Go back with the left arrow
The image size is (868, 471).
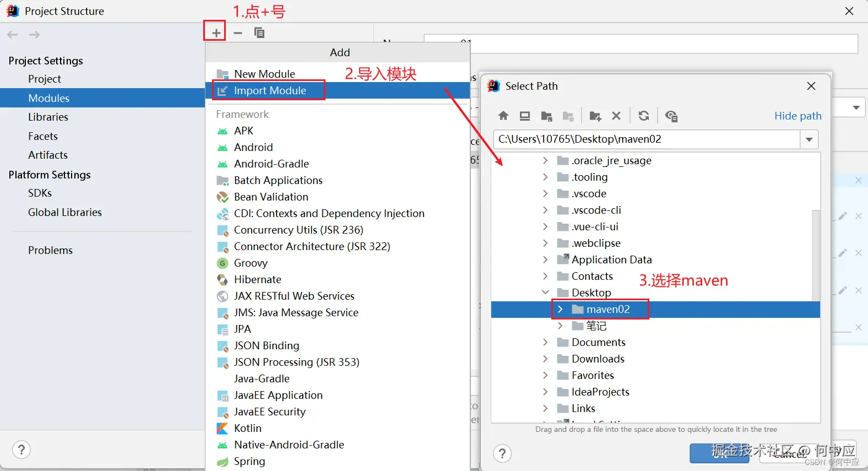click(x=13, y=35)
